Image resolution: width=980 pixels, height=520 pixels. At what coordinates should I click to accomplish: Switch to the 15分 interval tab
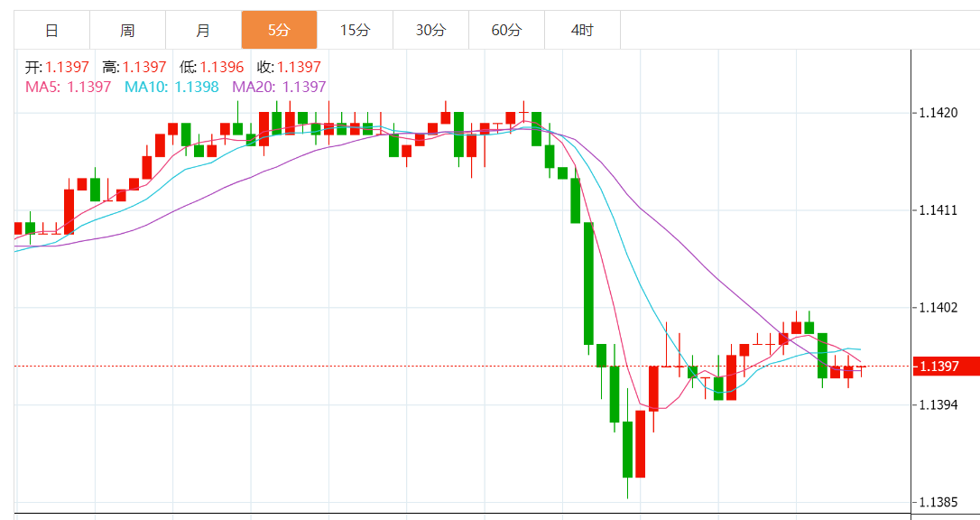[x=355, y=30]
